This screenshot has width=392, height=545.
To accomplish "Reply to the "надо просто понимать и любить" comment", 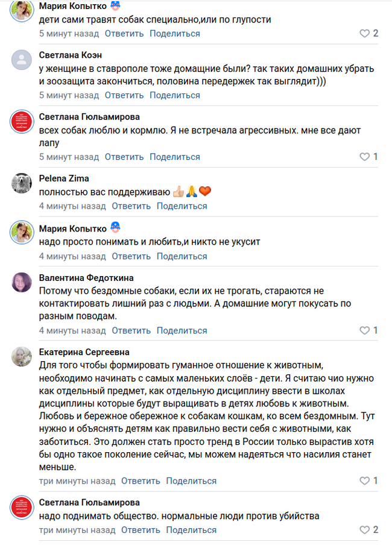I will 131,256.
